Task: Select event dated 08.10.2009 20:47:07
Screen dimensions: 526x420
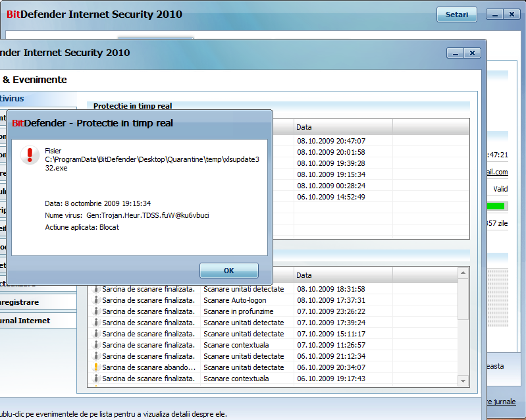Action: (331, 141)
